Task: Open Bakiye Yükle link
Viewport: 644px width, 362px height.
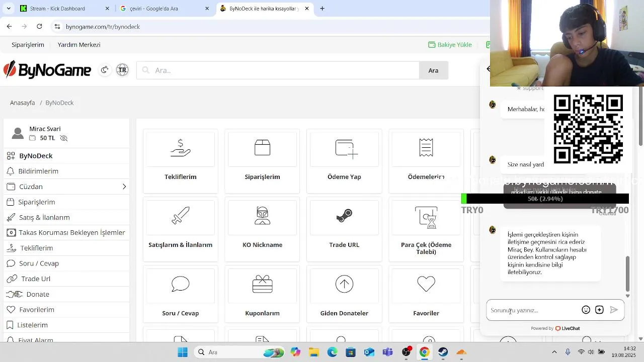Action: click(x=450, y=45)
